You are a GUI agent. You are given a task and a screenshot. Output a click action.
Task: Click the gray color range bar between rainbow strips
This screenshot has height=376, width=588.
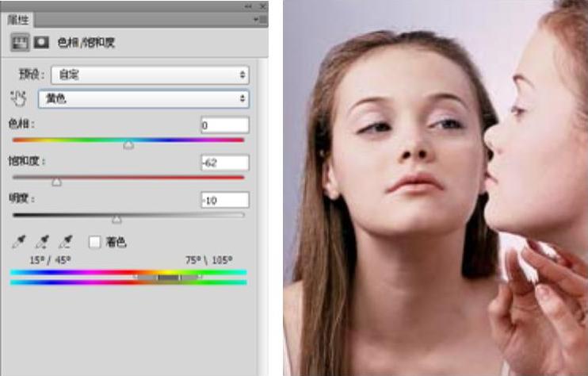click(x=168, y=278)
